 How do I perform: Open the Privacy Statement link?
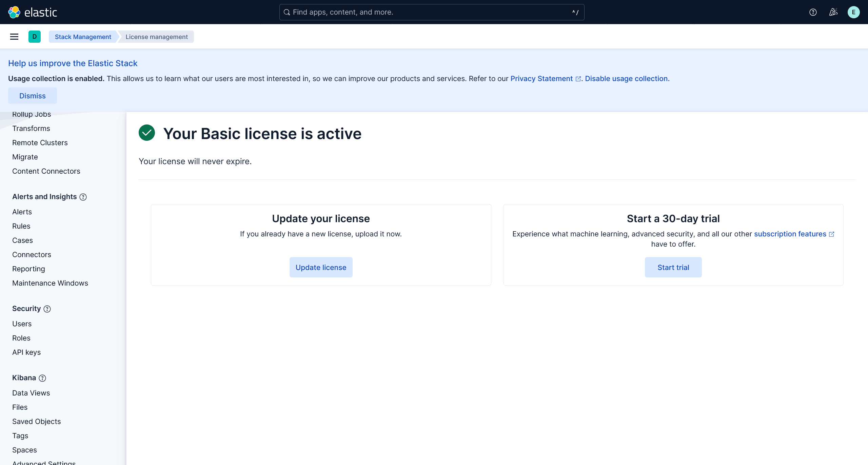point(541,78)
